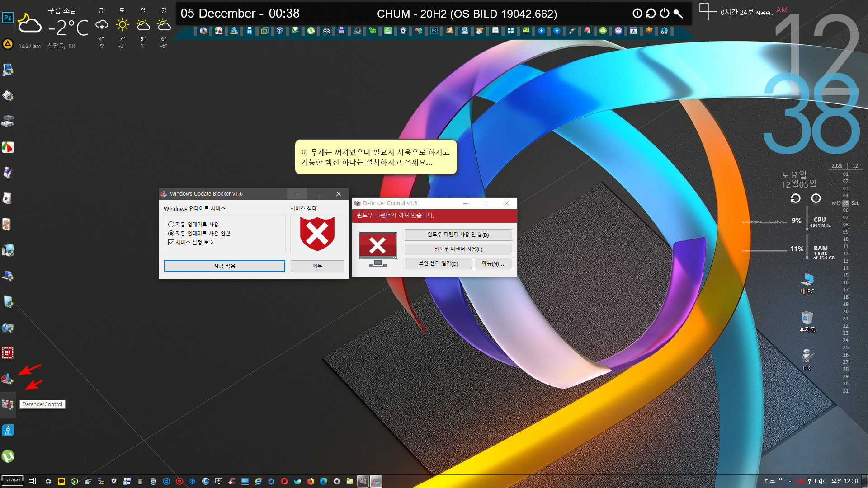
Task: Click the floppy disk icon in top dock
Action: pyautogui.click(x=341, y=31)
